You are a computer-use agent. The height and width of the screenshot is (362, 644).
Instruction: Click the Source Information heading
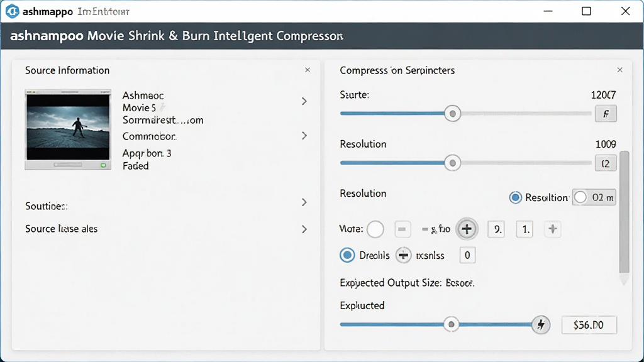point(67,70)
